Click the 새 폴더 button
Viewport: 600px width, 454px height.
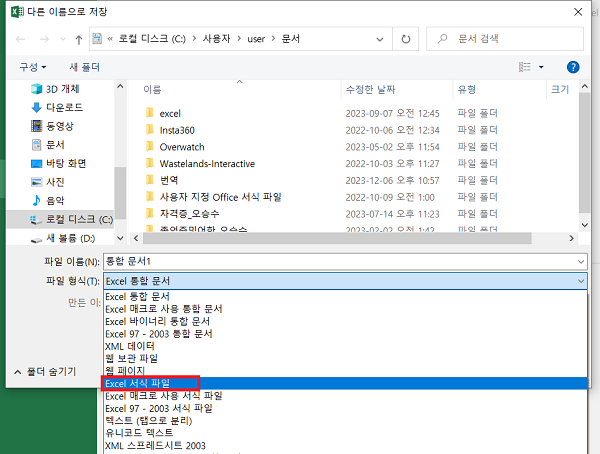(x=84, y=67)
